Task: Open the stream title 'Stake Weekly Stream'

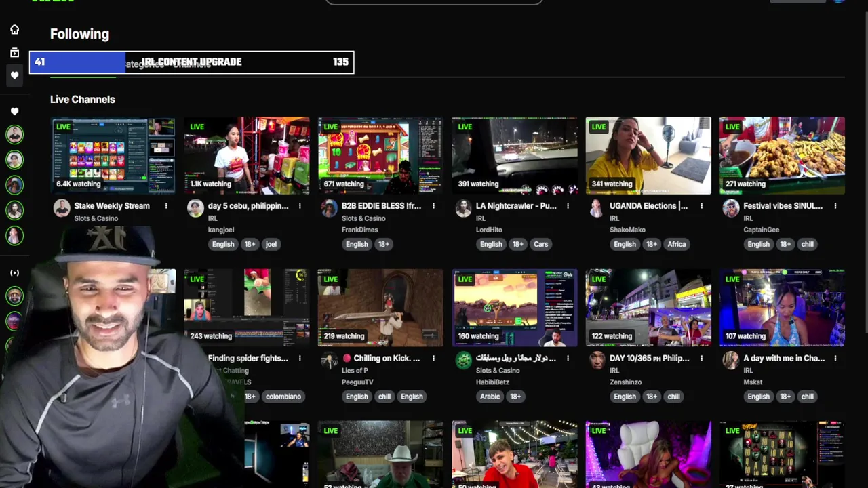Action: click(x=112, y=206)
